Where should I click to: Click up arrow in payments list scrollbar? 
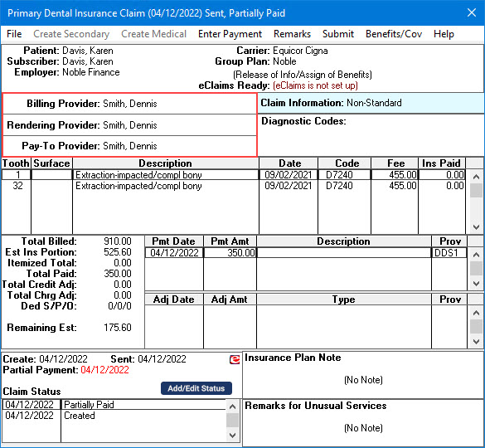coord(476,255)
